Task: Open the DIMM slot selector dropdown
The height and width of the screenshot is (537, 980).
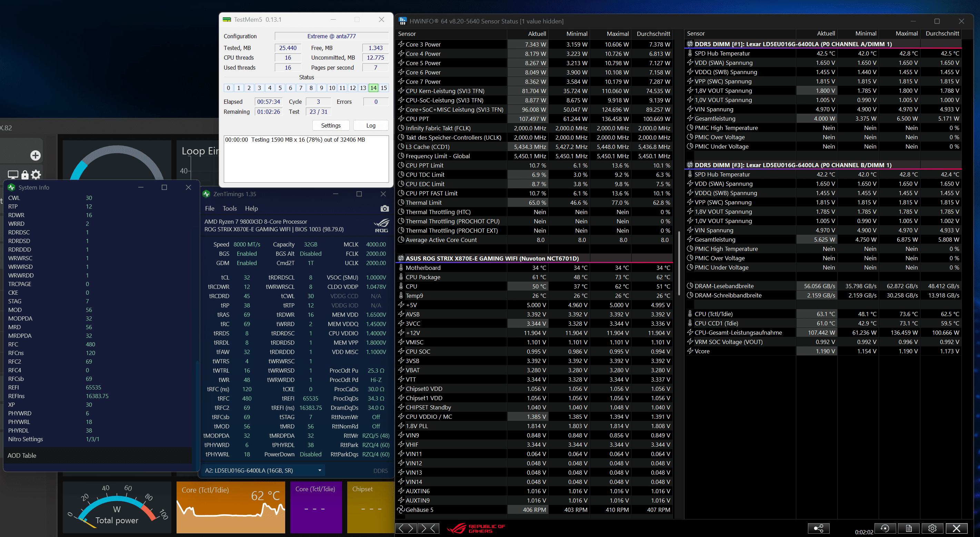Action: [x=320, y=470]
